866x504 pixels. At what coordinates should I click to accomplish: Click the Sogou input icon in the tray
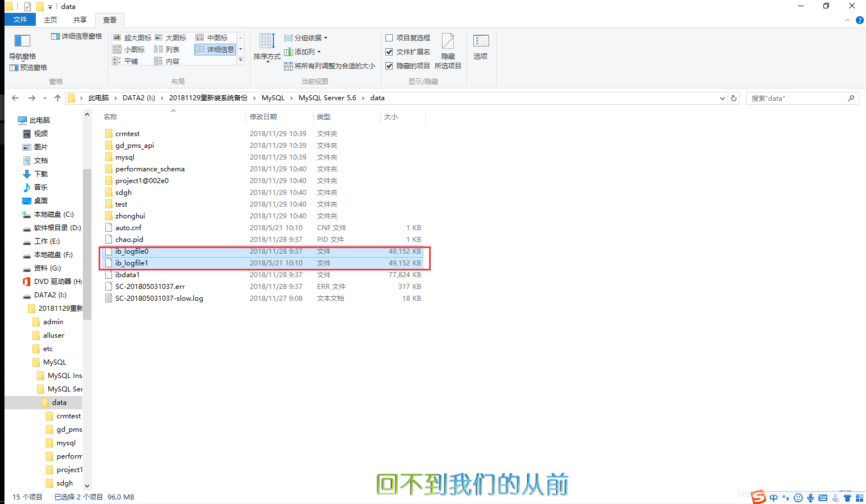[x=758, y=496]
